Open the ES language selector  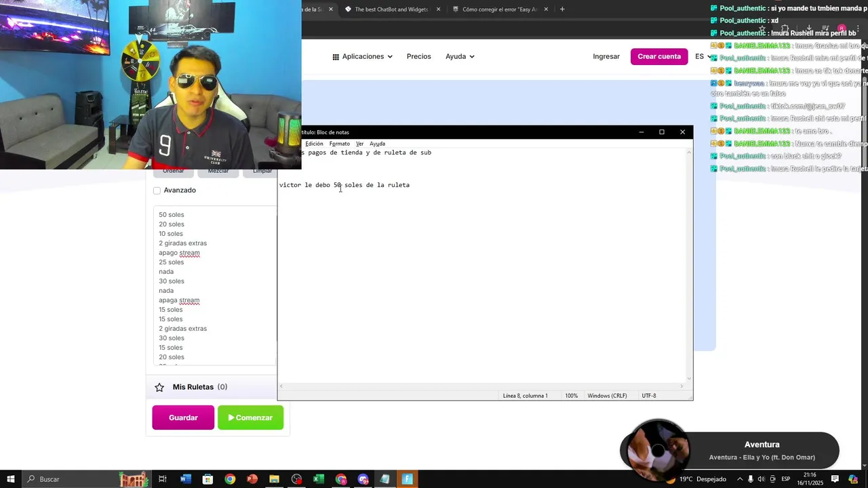703,56
